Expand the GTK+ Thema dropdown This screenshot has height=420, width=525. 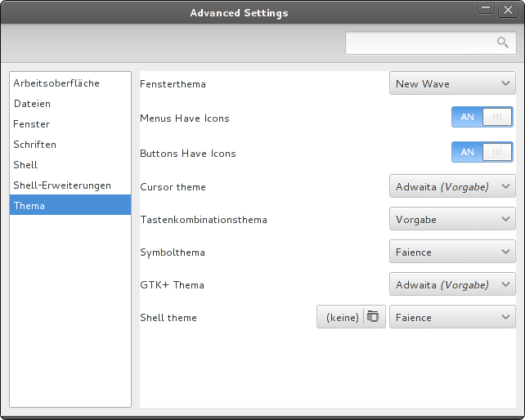click(x=452, y=284)
